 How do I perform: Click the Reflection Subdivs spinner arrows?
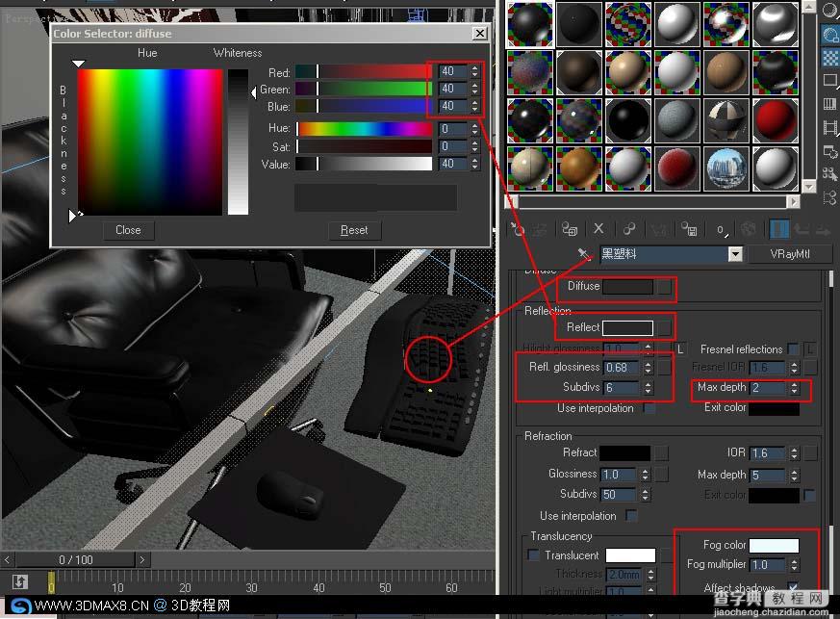point(648,388)
